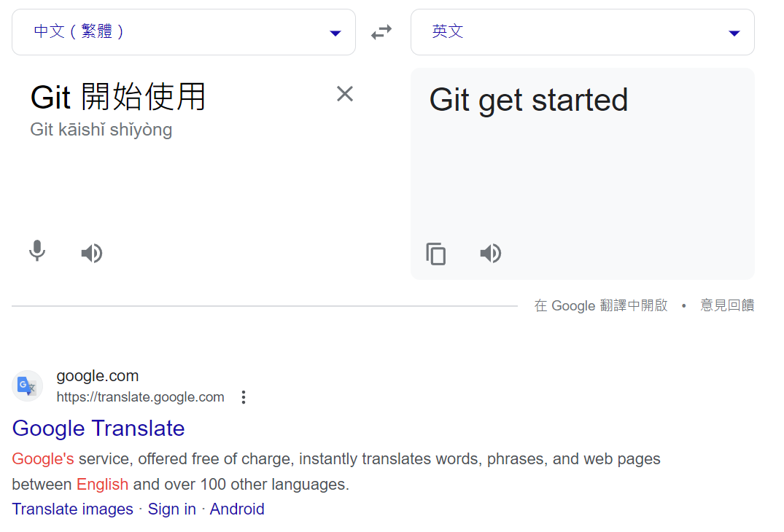Open the Google Translate search result title
This screenshot has width=784, height=532.
click(x=98, y=429)
